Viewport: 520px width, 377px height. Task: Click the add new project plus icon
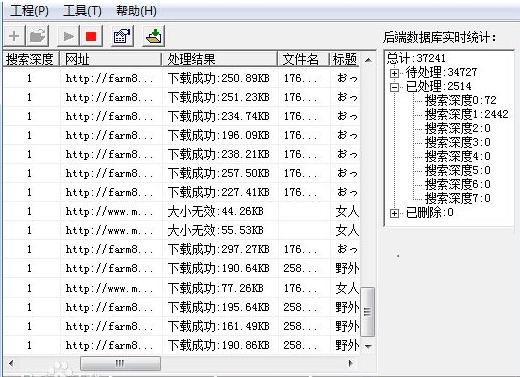coord(14,36)
